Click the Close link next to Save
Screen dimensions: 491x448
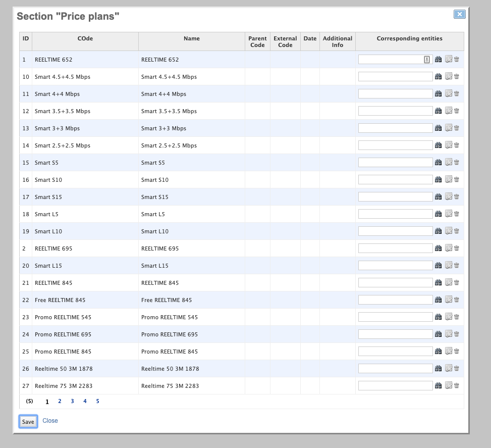(50, 421)
